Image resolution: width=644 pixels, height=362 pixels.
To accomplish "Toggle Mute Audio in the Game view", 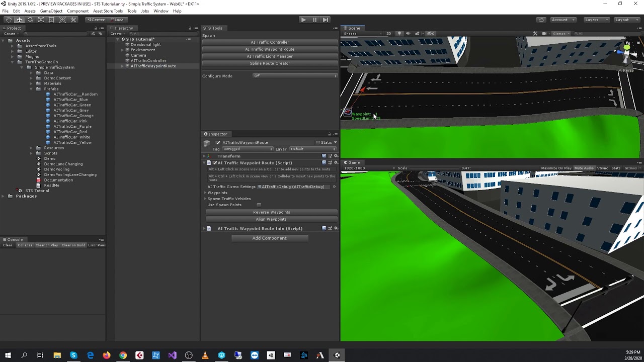I will coord(584,168).
